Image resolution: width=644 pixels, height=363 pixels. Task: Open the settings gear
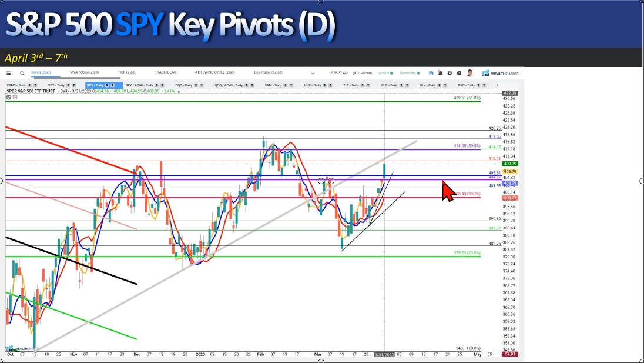(x=450, y=73)
